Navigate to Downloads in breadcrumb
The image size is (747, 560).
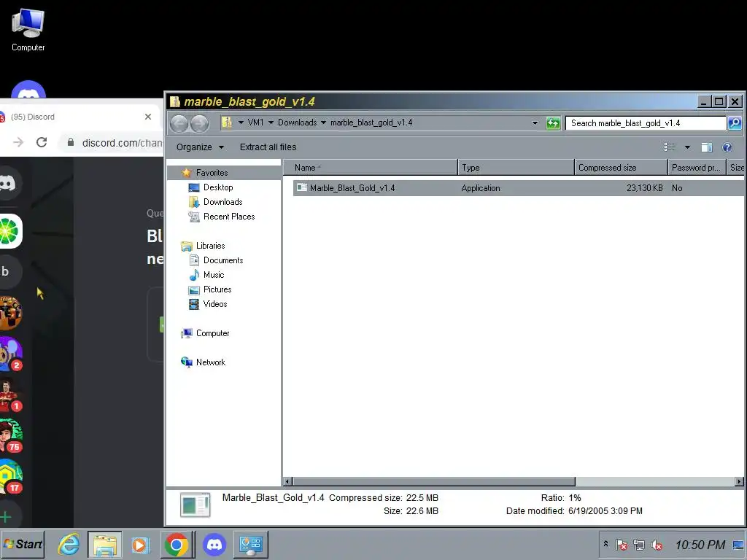298,122
